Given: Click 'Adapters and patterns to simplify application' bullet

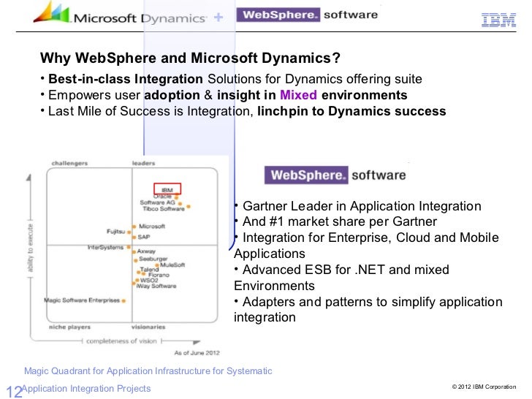Looking at the screenshot, I should tap(372, 302).
